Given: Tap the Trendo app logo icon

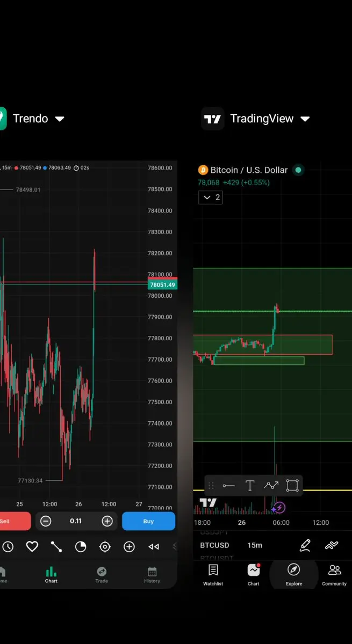Looking at the screenshot, I should [x=3, y=119].
